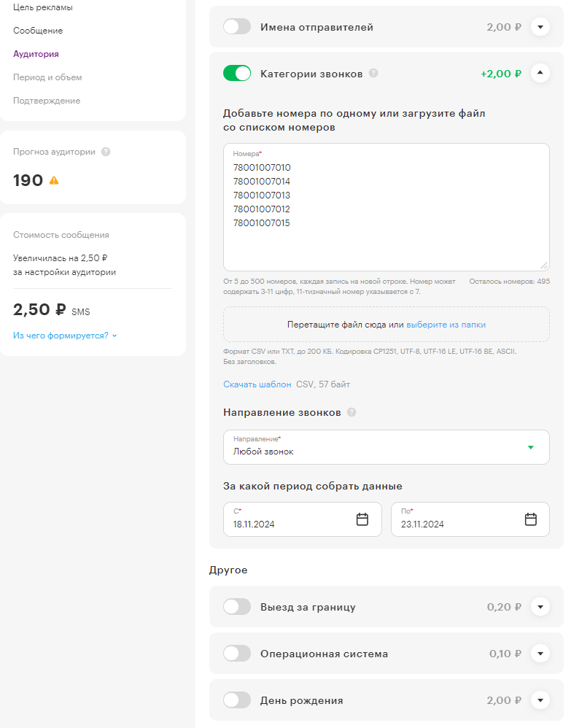The width and height of the screenshot is (574, 728).
Task: Open the calendar icon for end date
Action: point(530,519)
